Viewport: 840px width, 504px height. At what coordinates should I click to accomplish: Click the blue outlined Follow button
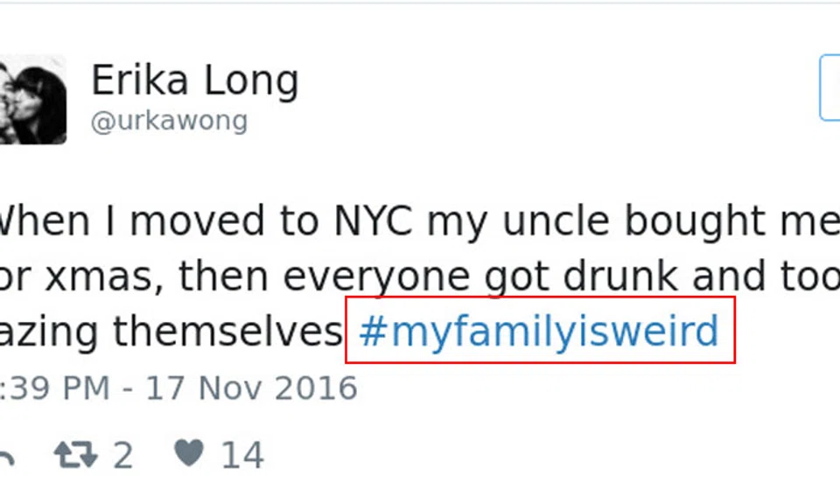pyautogui.click(x=829, y=87)
